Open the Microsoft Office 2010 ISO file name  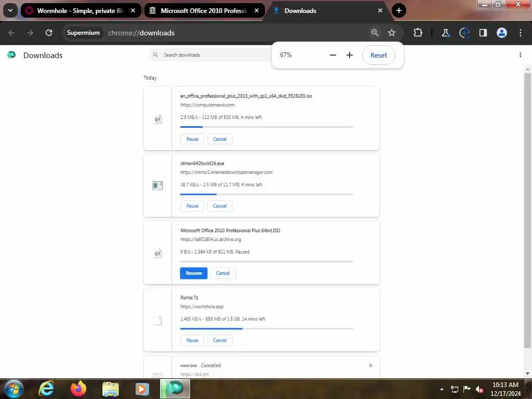230,230
